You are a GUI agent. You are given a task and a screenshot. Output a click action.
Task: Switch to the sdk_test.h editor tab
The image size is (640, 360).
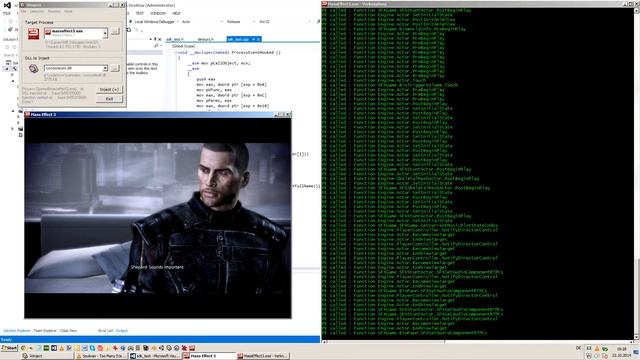(175, 39)
